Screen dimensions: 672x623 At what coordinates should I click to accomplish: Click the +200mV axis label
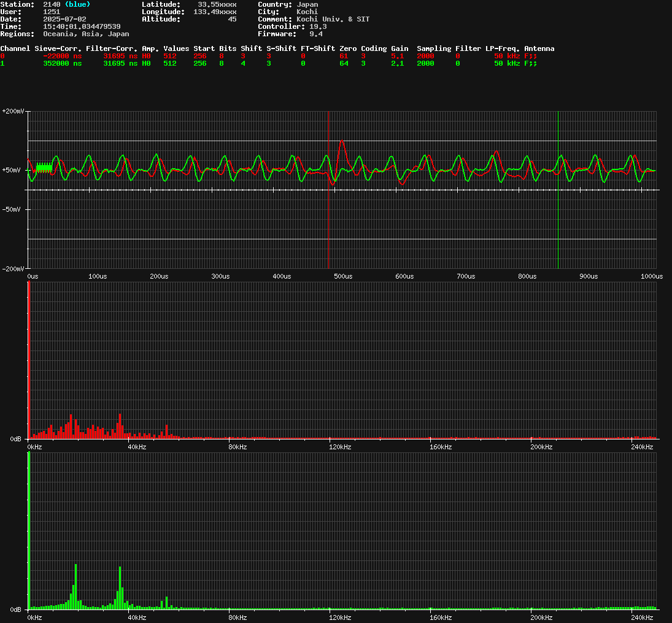pyautogui.click(x=12, y=112)
